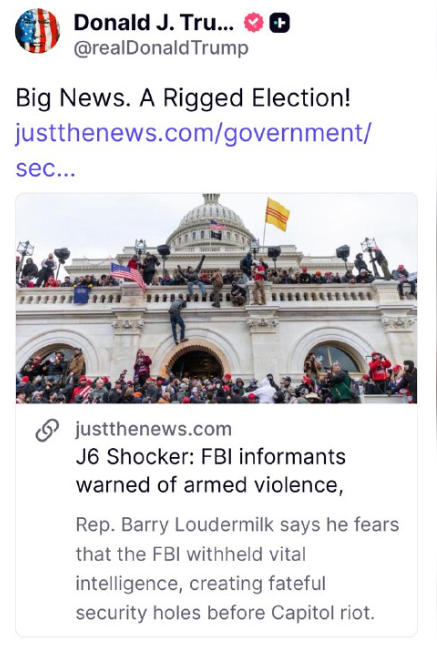Click the justthenews.com domain in the card

(154, 429)
